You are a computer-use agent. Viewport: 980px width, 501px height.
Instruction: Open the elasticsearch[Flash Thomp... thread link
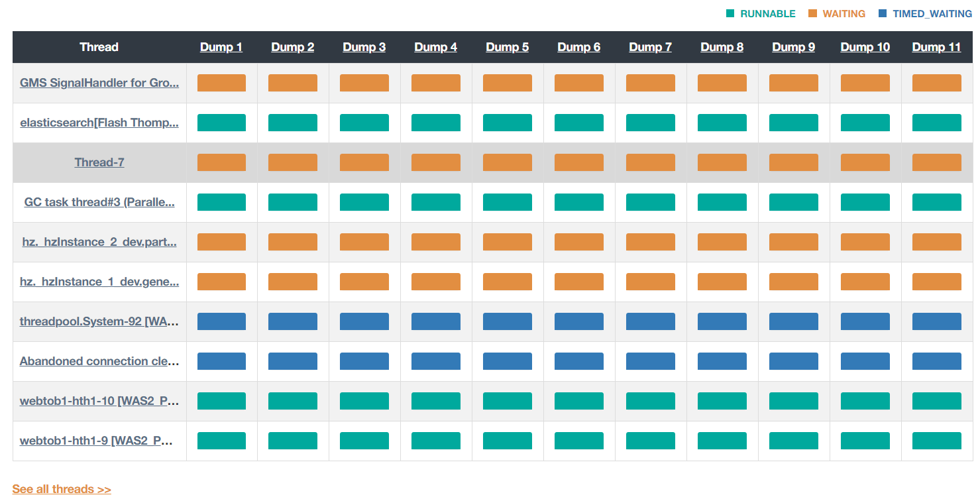tap(99, 123)
